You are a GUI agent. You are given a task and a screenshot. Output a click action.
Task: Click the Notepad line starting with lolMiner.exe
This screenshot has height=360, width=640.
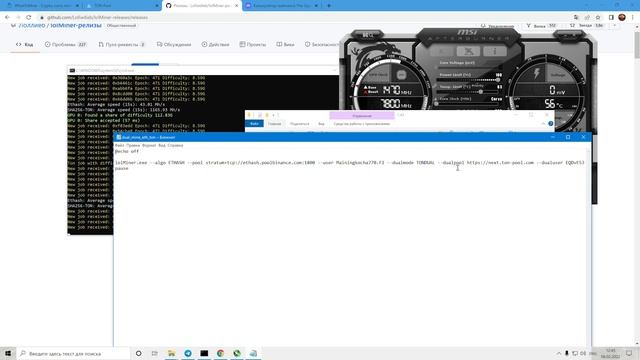pos(350,162)
